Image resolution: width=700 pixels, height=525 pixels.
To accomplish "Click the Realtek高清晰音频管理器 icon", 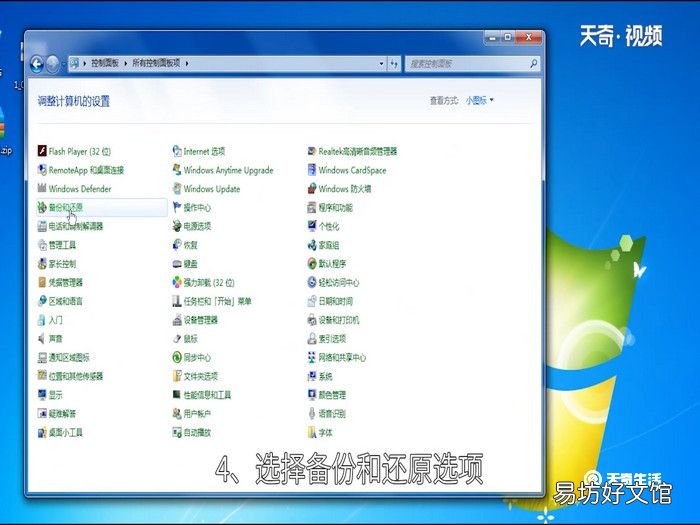I will 312,151.
